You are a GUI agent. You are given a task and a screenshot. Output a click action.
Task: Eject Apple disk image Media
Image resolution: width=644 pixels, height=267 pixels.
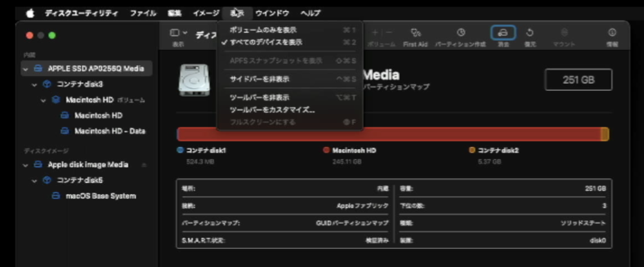[x=144, y=164]
